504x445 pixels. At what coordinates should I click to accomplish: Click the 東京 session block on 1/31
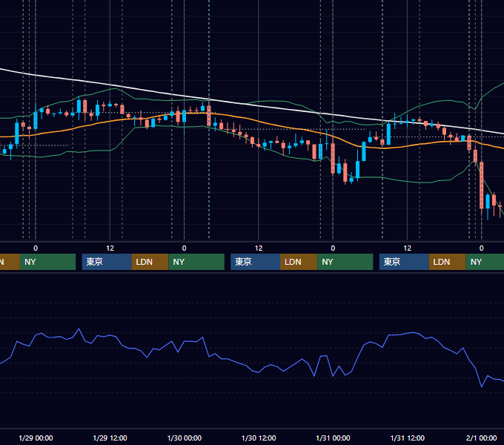pos(404,262)
